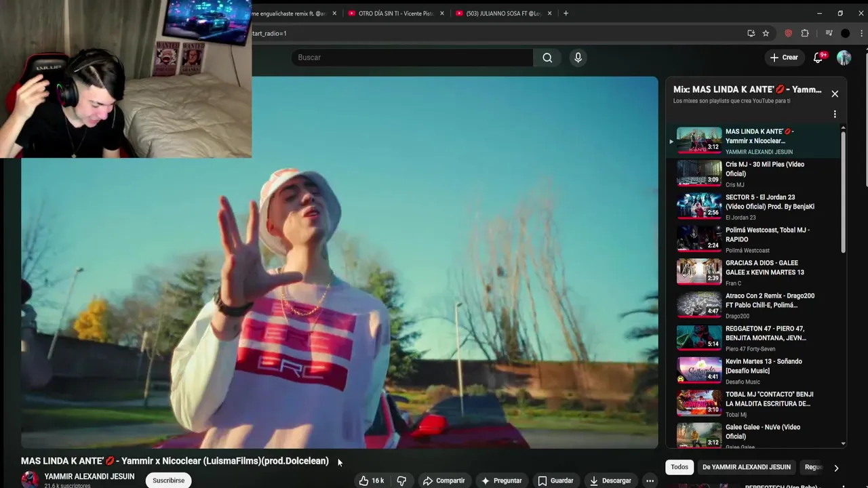
Task: Click the 'Desafío Music' channel name
Action: (x=743, y=382)
